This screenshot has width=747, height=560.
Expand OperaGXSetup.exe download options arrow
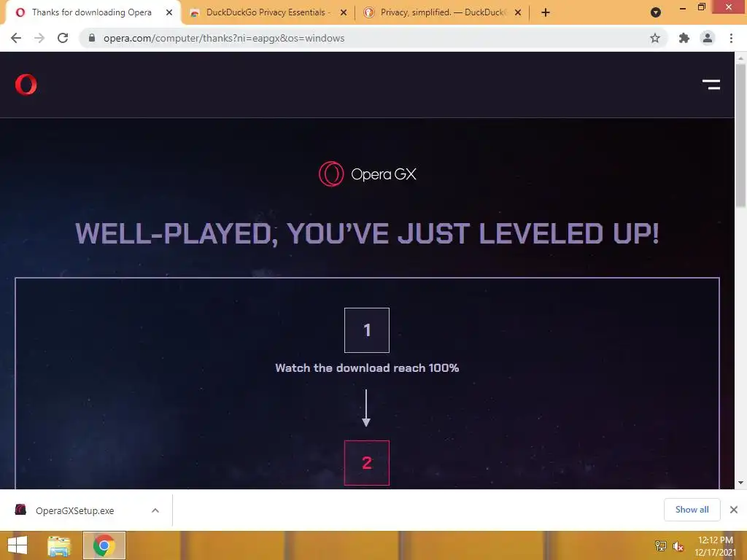pos(155,510)
